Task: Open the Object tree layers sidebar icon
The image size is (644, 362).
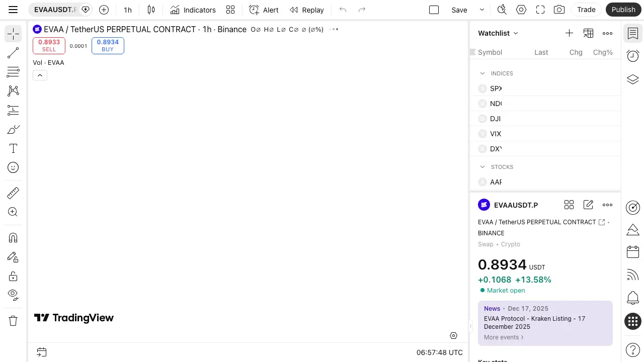Action: pos(633,79)
